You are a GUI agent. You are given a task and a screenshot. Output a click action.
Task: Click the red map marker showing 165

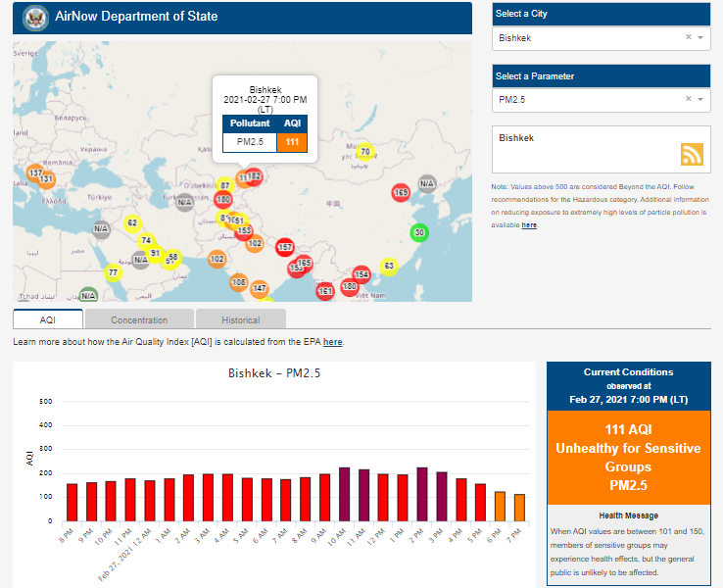(x=401, y=193)
